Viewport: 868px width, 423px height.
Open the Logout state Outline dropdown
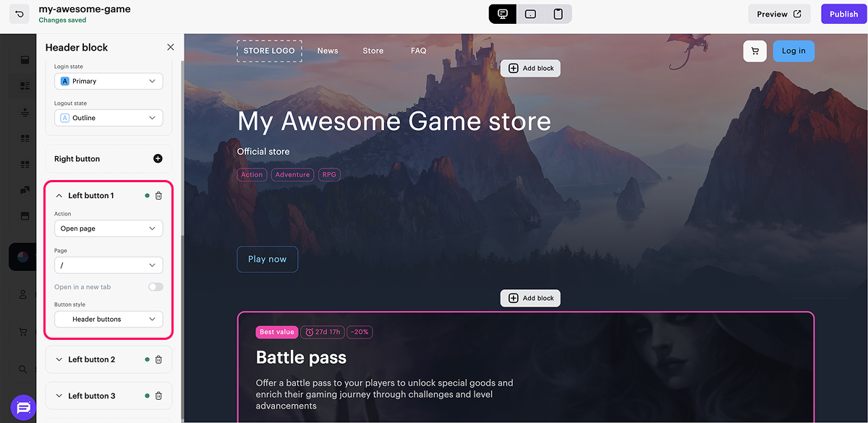[109, 118]
